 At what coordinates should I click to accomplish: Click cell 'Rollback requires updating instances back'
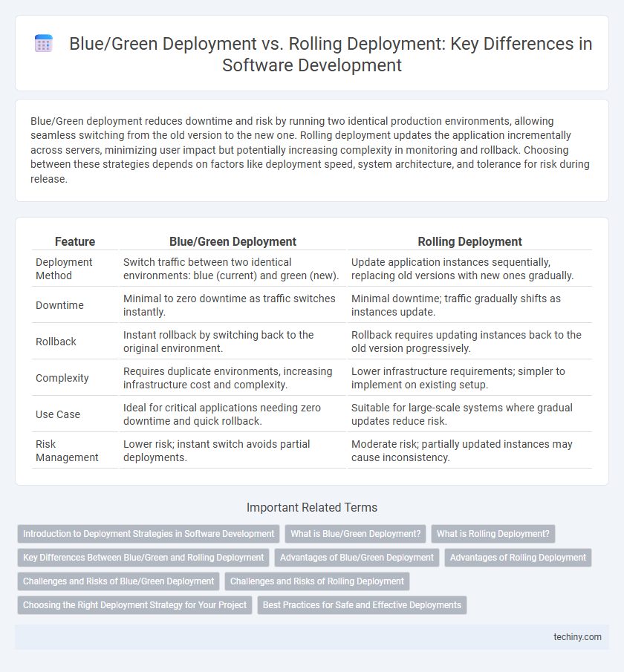pos(469,342)
